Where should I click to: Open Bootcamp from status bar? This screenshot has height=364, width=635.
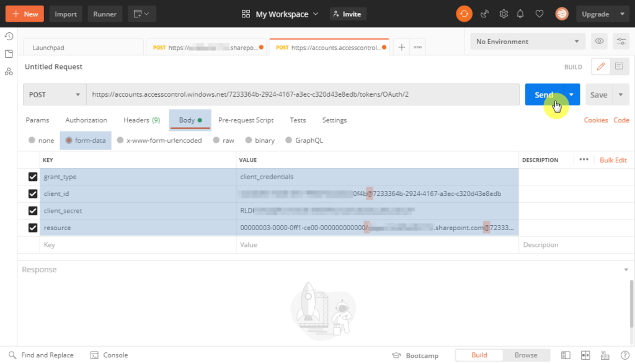click(x=415, y=355)
